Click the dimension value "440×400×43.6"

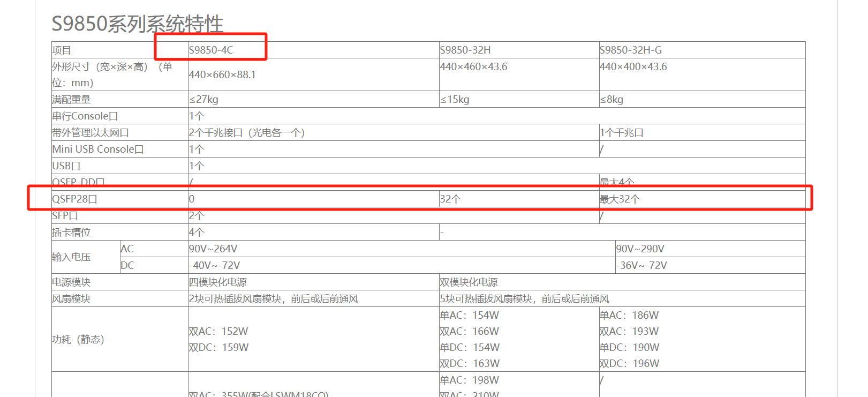coord(633,67)
